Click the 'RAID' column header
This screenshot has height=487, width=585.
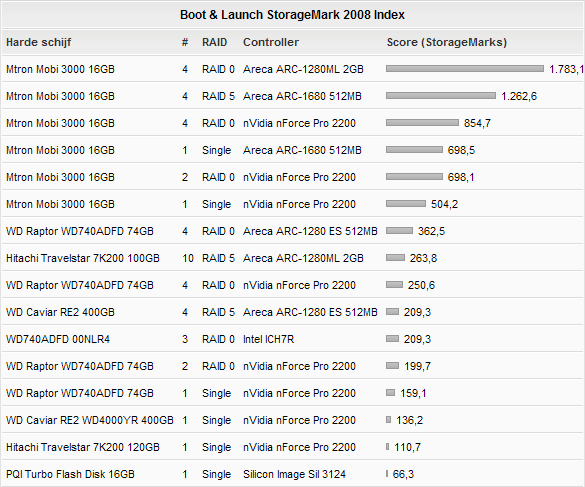tap(215, 42)
